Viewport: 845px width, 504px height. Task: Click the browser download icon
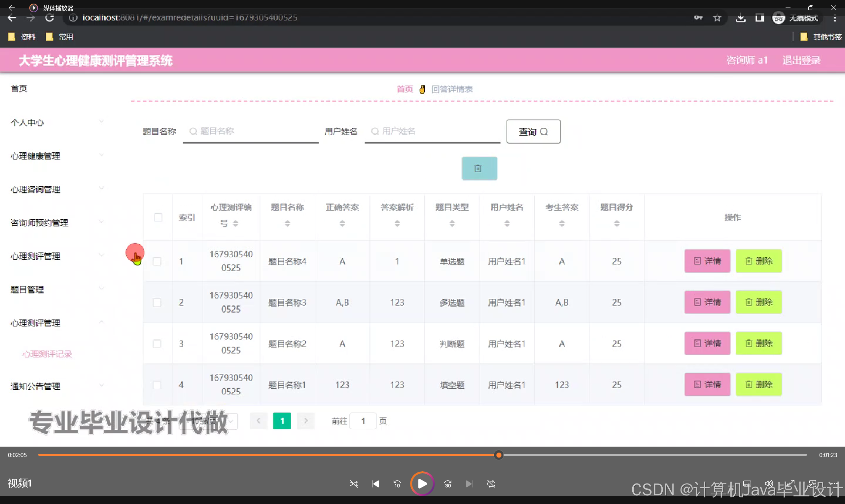[x=741, y=18]
